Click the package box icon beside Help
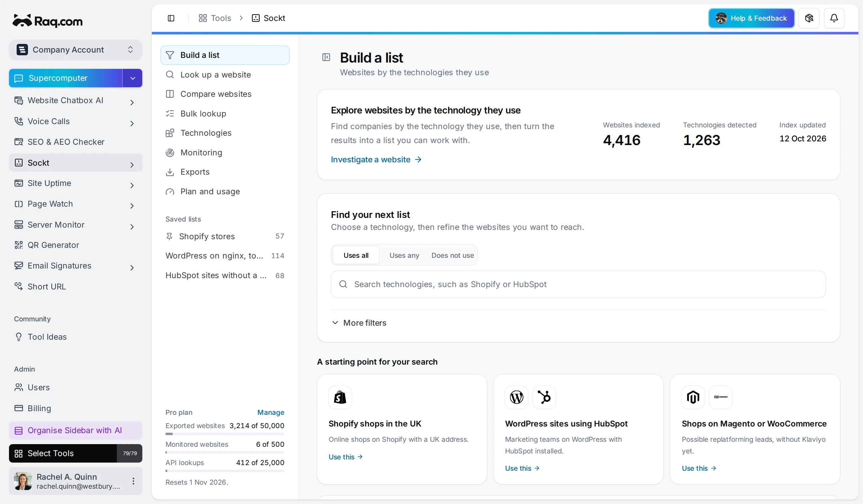863x504 pixels. tap(809, 18)
